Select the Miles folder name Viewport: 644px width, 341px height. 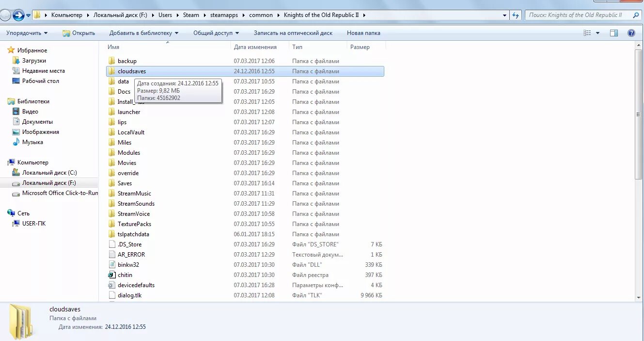tap(125, 143)
